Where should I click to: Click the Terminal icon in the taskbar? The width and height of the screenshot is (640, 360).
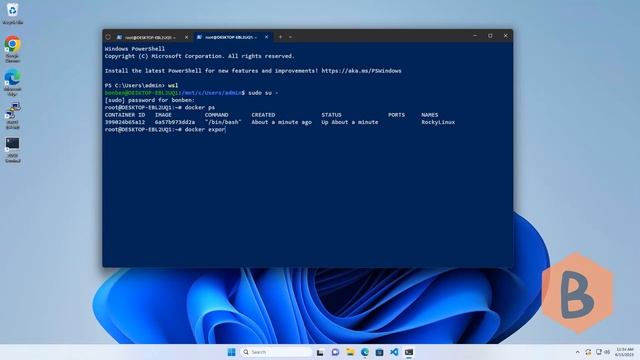[x=409, y=352]
